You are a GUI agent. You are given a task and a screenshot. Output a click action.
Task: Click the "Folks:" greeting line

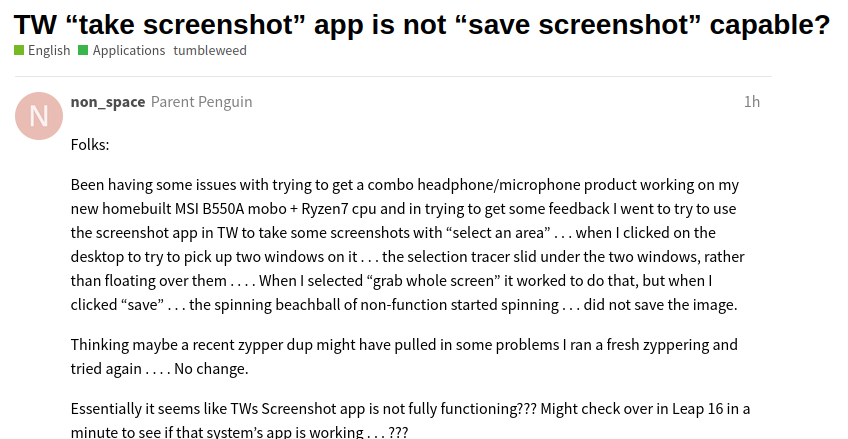(x=90, y=145)
